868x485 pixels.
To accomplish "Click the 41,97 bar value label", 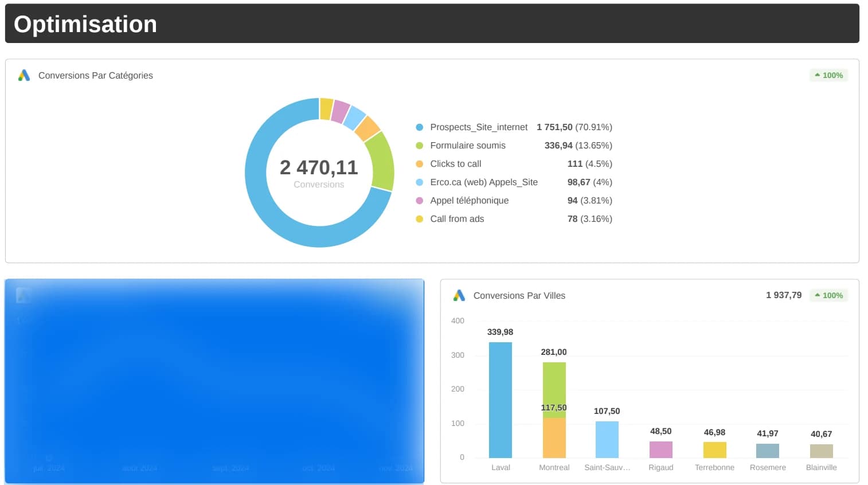I will tap(768, 433).
